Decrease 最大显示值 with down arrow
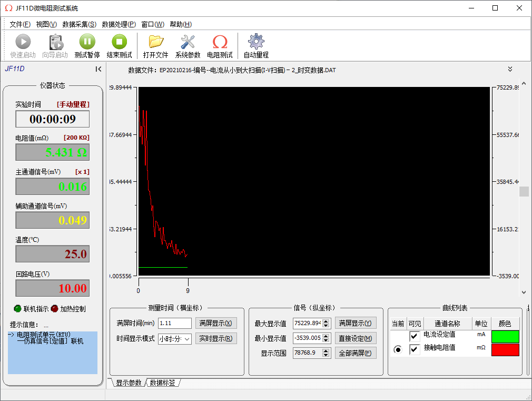 click(326, 325)
